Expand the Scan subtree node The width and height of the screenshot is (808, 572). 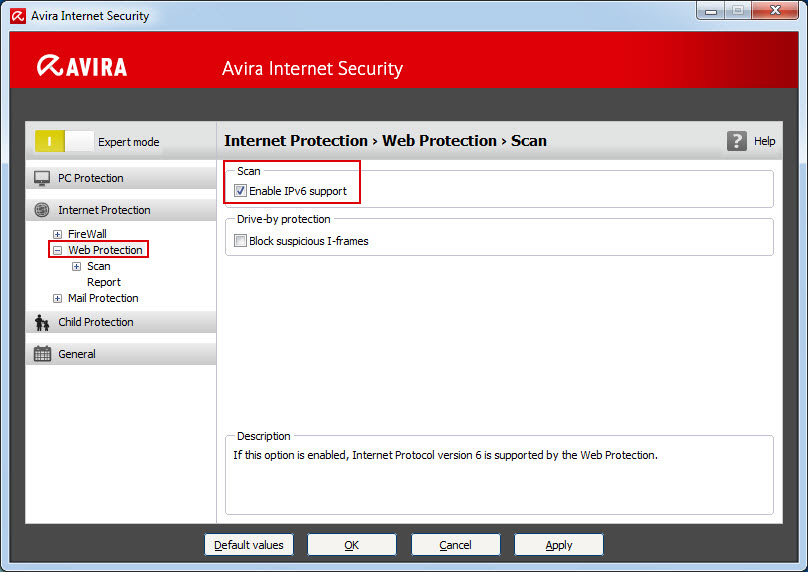[76, 266]
